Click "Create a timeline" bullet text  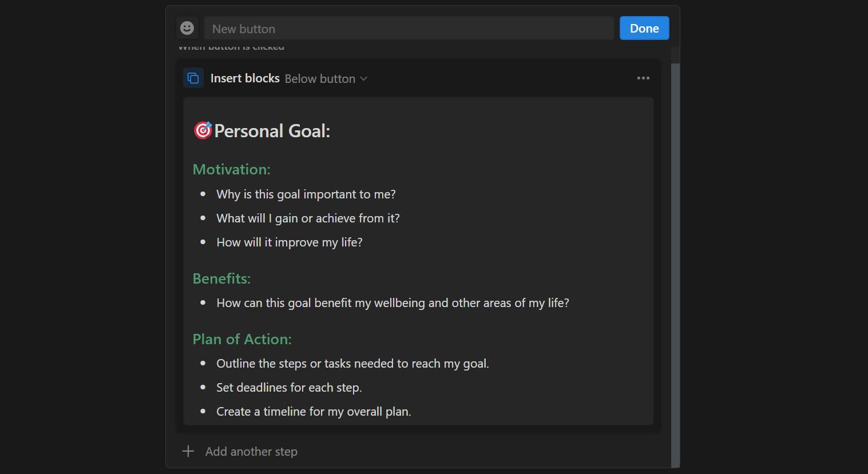click(314, 412)
